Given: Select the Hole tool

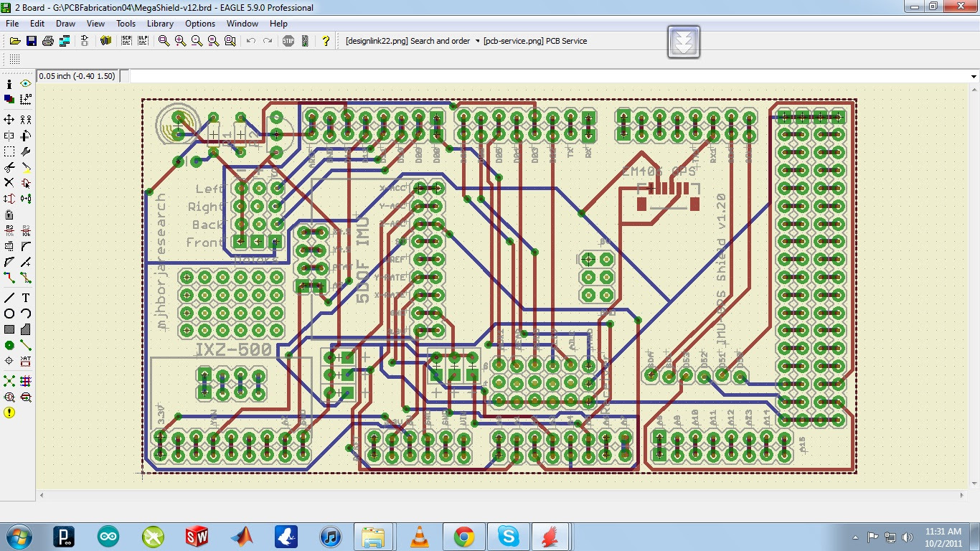Looking at the screenshot, I should tap(9, 361).
